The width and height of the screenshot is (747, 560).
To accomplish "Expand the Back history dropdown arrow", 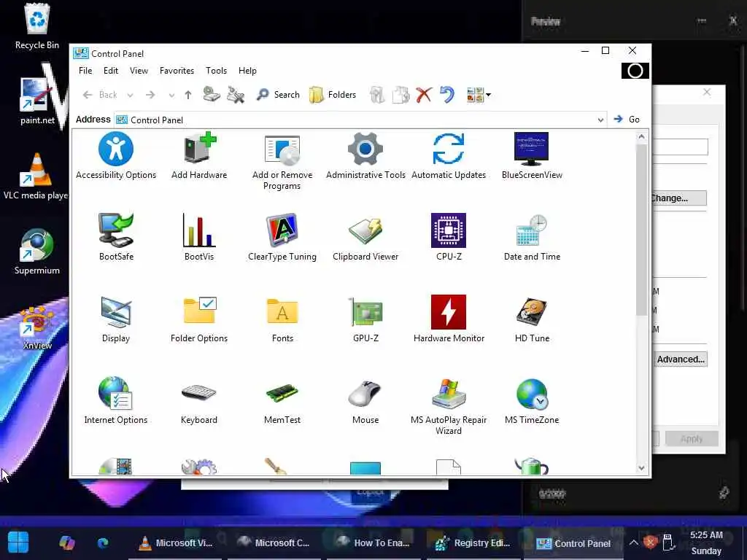I will 130,96.
